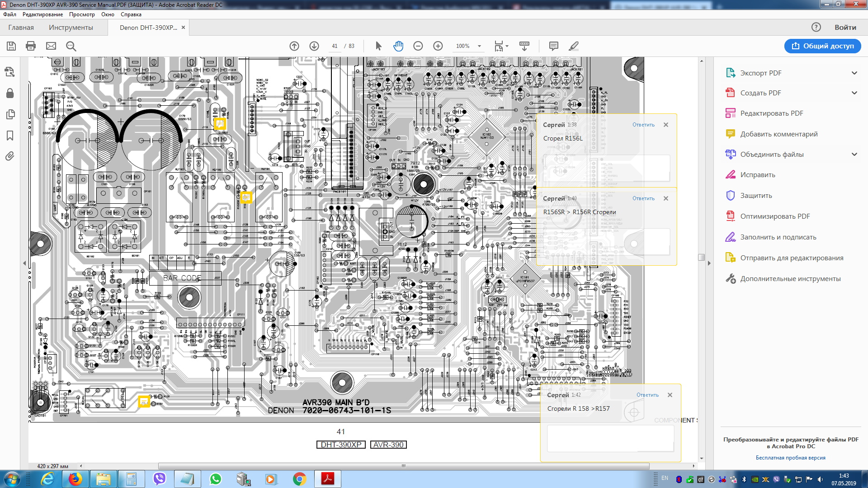Open the Bookmarks panel icon
The width and height of the screenshot is (868, 488).
click(x=10, y=136)
